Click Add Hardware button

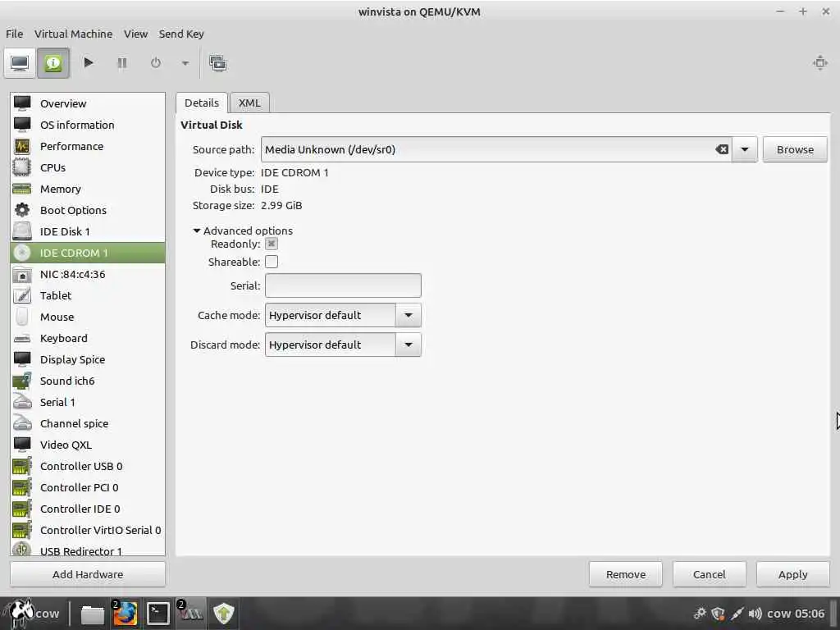pos(87,574)
